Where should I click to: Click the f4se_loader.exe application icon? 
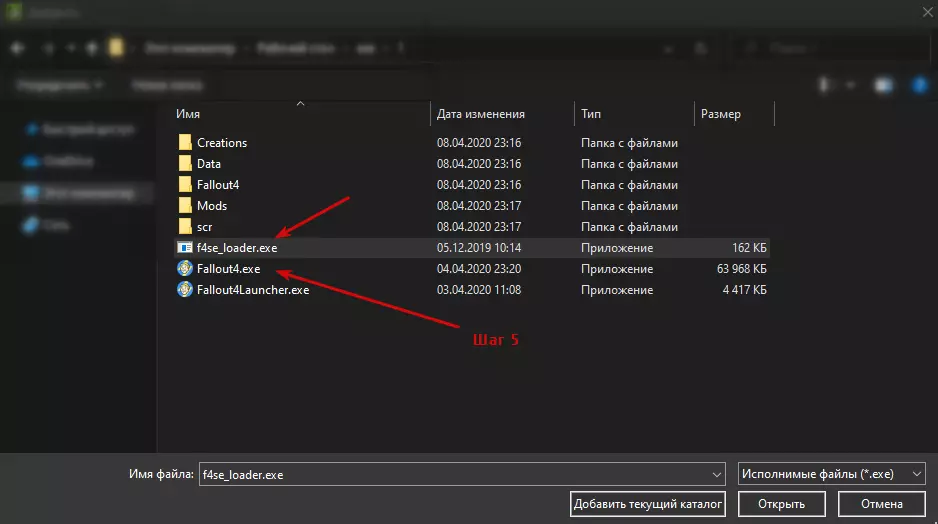185,248
